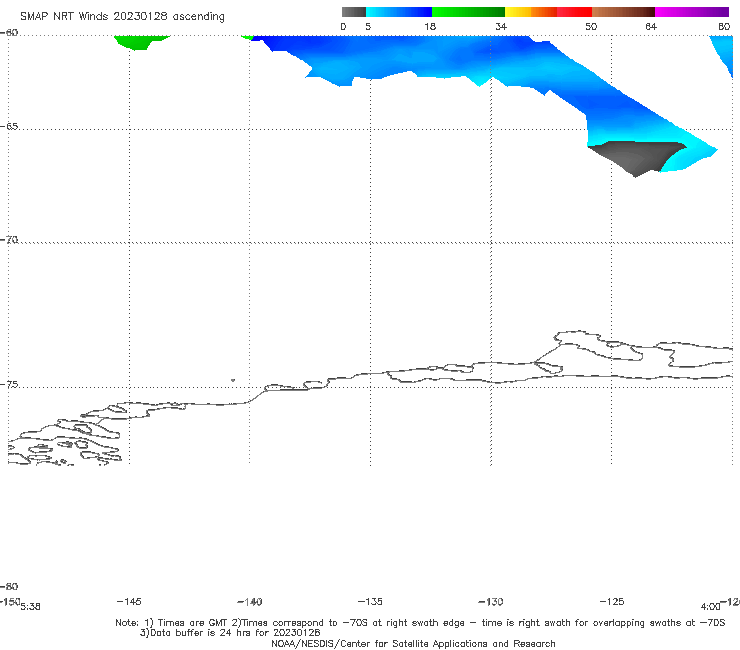This screenshot has width=740, height=650.
Task: Click the green wind patch near -145 longitude
Action: point(141,42)
